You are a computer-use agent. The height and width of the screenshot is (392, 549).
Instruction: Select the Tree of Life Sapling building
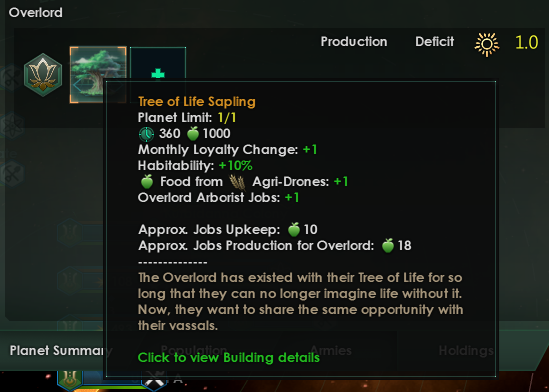(x=98, y=75)
